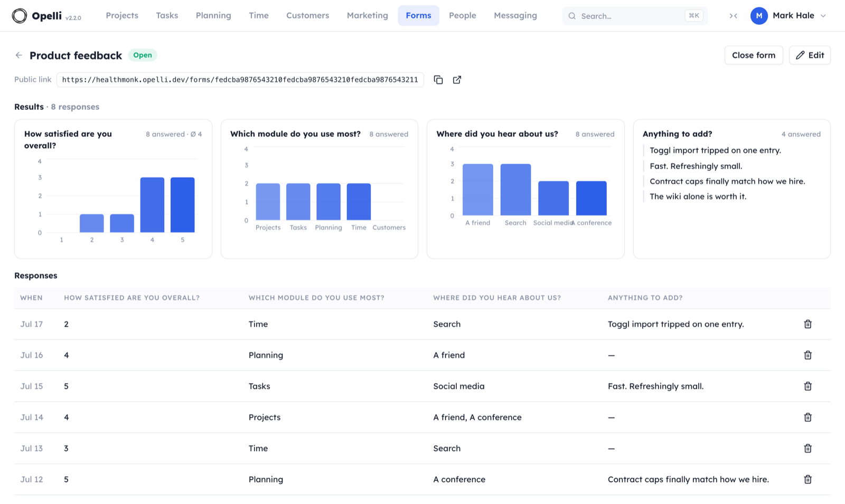The width and height of the screenshot is (845, 504).
Task: Click the "8 responses" results count
Action: click(75, 107)
